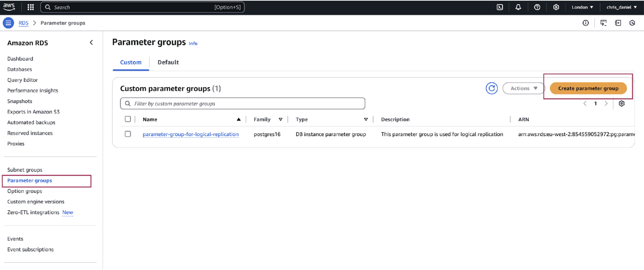Click the Filter by custom parameter groups field
The height and width of the screenshot is (270, 644).
pos(243,103)
